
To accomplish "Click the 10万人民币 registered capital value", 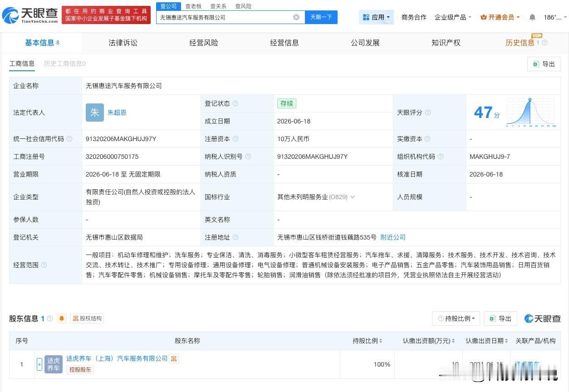I will [x=293, y=139].
